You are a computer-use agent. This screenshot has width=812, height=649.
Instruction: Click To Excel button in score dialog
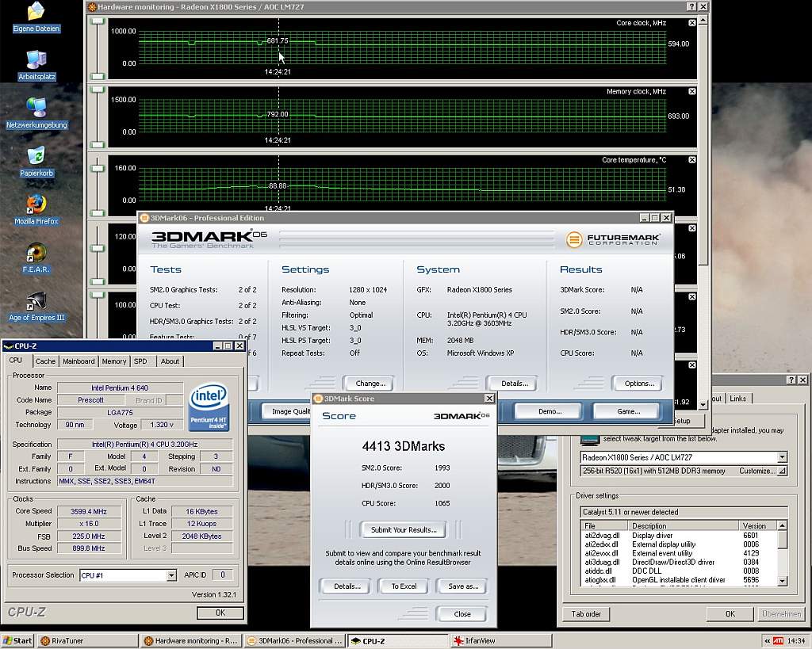coord(404,586)
